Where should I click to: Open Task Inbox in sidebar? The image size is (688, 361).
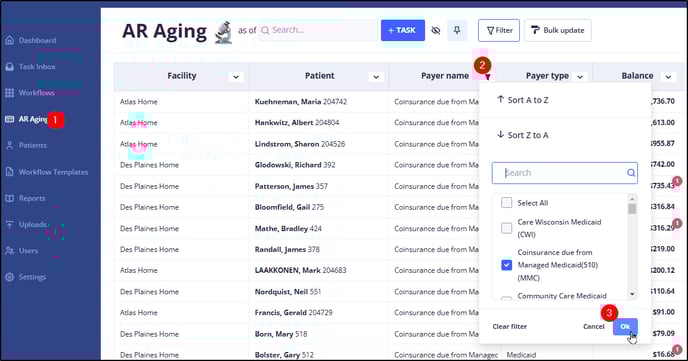coord(37,67)
